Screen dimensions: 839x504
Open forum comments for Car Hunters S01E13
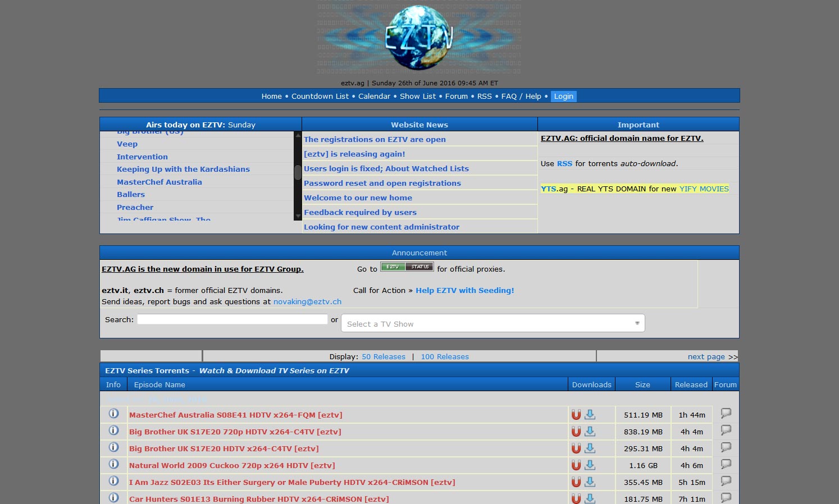726,498
